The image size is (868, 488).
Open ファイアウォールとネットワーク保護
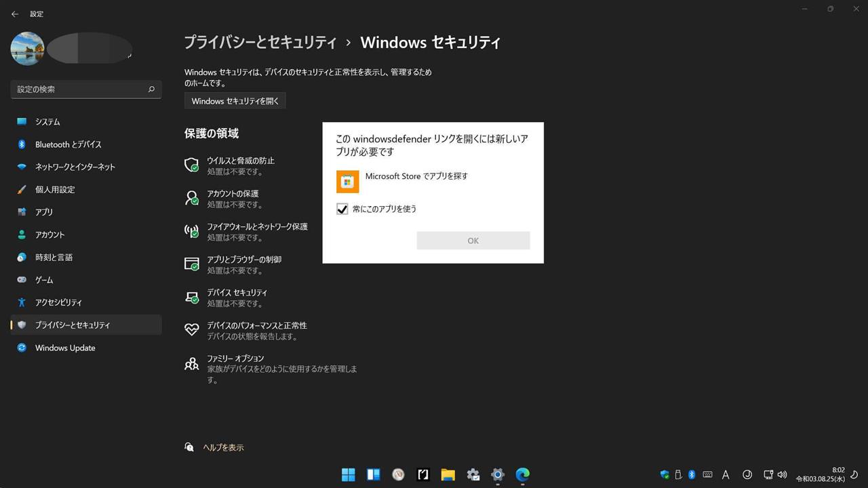(x=248, y=232)
